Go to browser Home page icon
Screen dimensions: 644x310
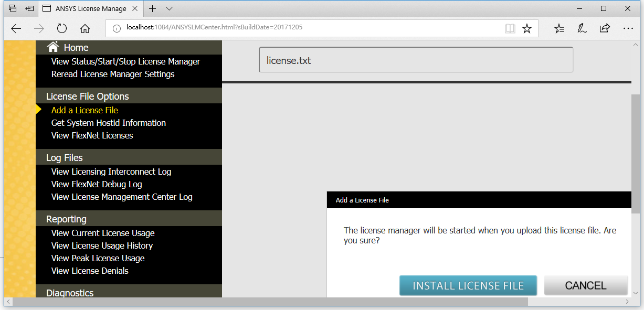tap(85, 29)
